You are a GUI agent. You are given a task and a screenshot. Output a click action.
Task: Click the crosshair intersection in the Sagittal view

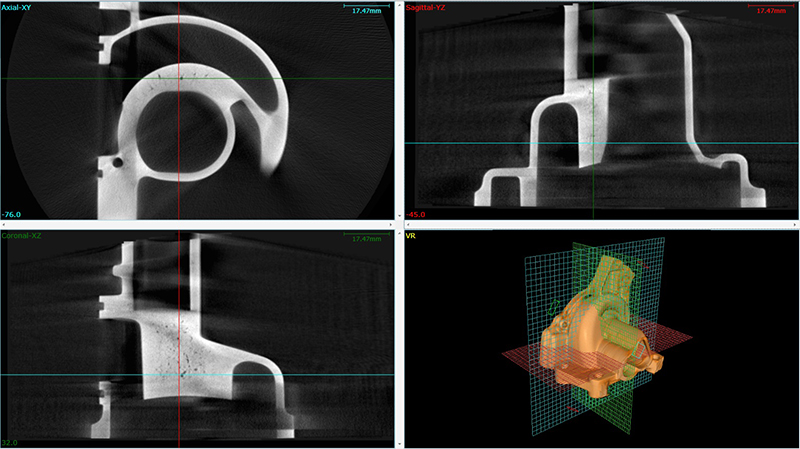(x=593, y=143)
